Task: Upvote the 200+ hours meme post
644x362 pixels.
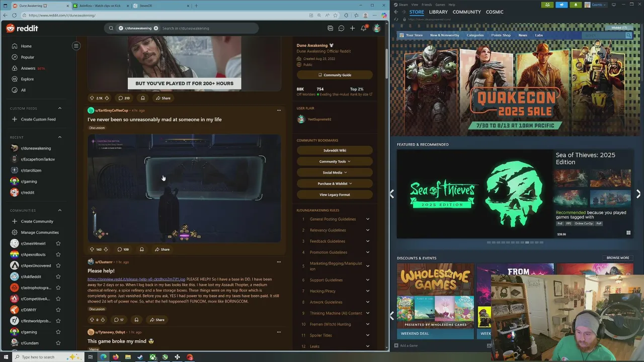Action: [x=92, y=98]
